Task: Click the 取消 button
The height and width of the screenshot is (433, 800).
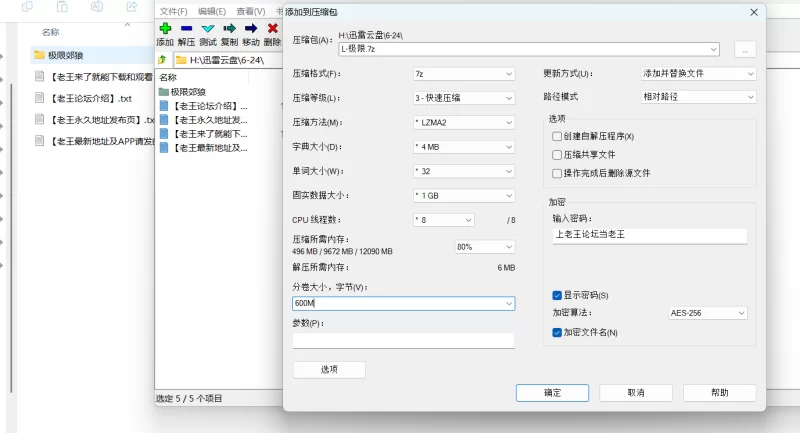Action: pyautogui.click(x=636, y=393)
